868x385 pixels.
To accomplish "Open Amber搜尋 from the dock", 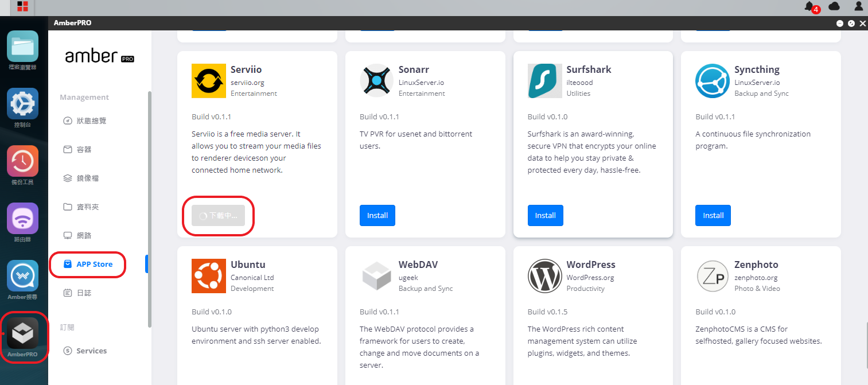I will [23, 276].
